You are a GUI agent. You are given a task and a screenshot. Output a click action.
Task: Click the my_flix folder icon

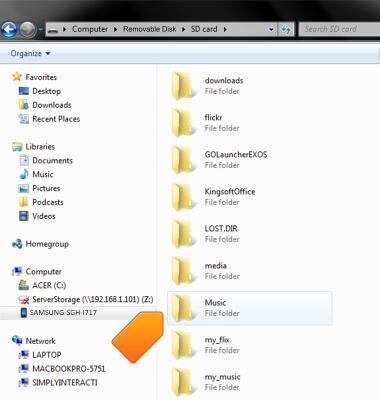pyautogui.click(x=183, y=345)
